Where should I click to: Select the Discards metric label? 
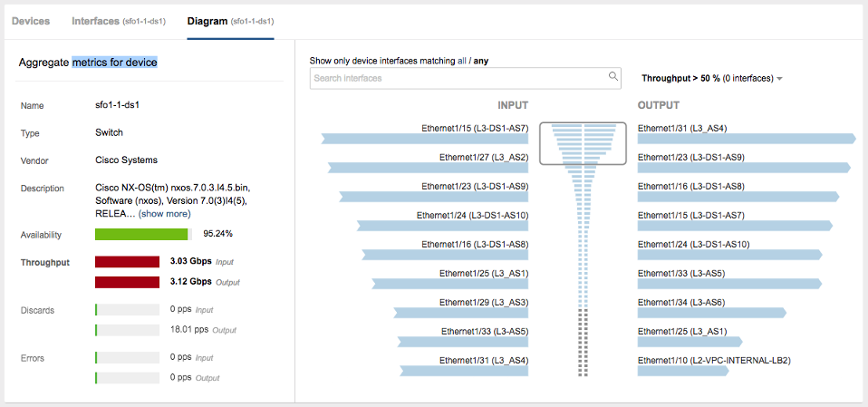[38, 310]
